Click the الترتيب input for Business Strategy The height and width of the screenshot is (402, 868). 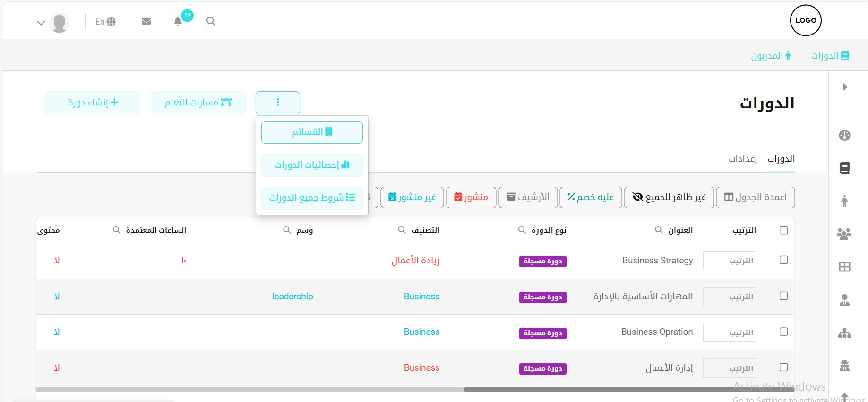click(730, 261)
